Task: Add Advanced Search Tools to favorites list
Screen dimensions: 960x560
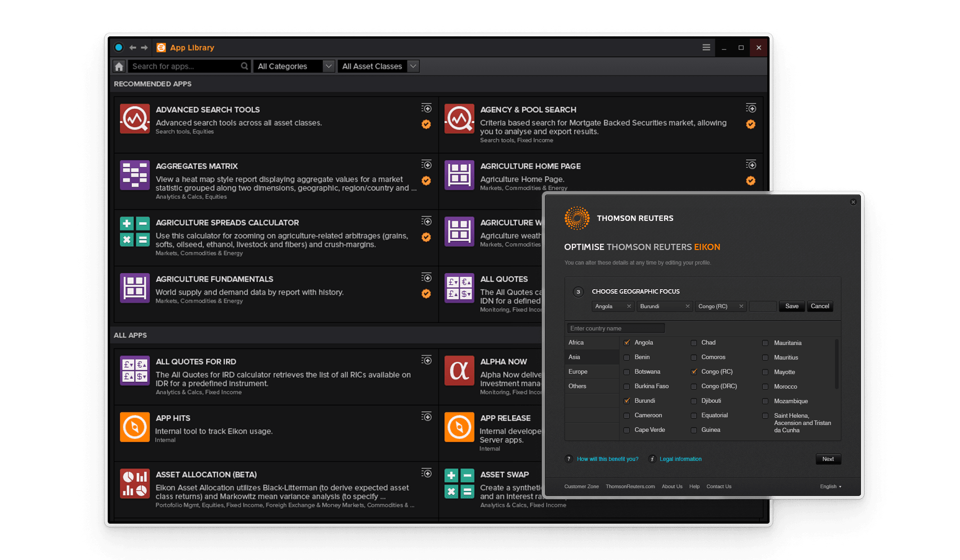Action: (426, 108)
